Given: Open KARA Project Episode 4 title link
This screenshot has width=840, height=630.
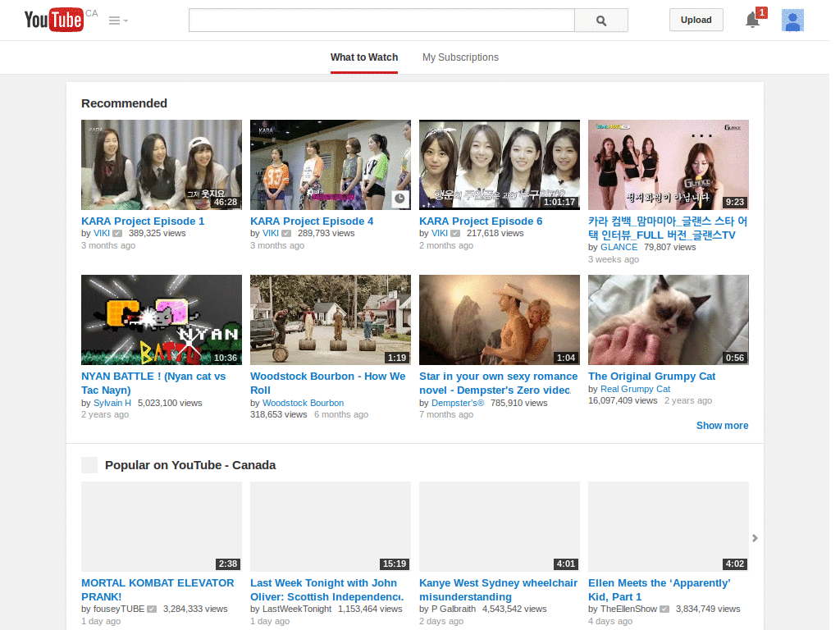Looking at the screenshot, I should (x=312, y=221).
